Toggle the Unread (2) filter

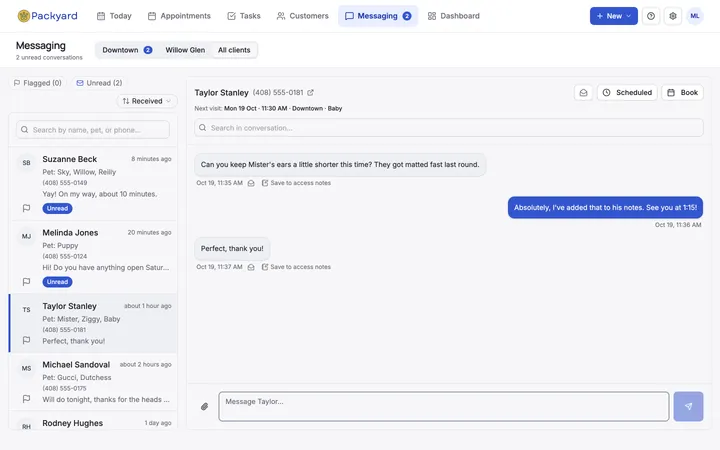click(x=99, y=83)
